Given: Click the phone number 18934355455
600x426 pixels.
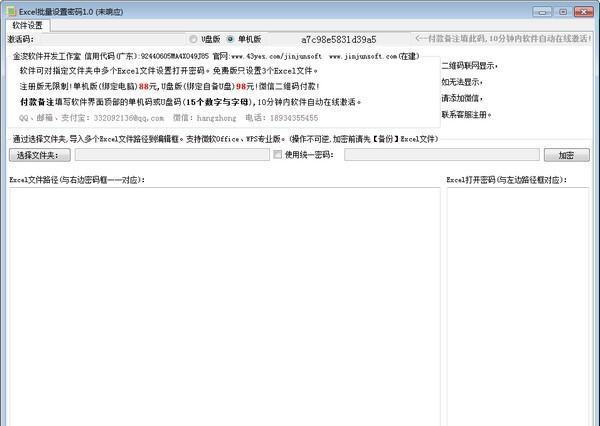Looking at the screenshot, I should coord(294,118).
